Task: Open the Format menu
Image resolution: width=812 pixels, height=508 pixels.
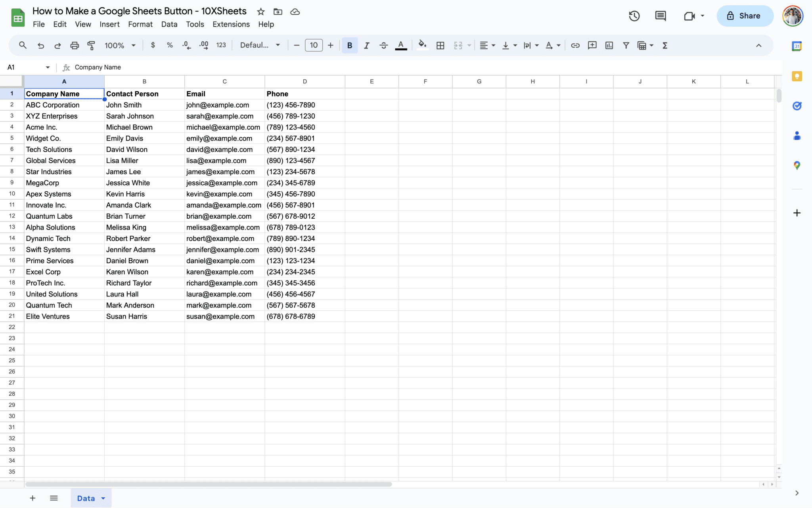Action: 140,24
